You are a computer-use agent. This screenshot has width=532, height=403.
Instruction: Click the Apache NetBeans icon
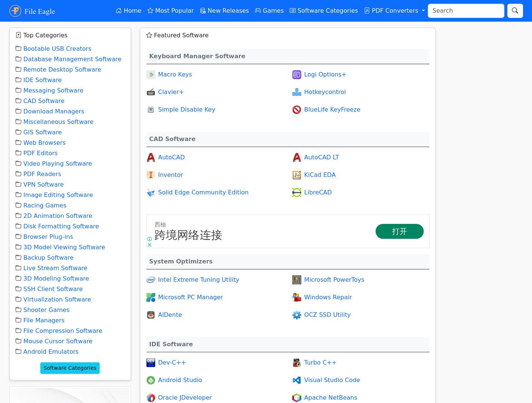tap(297, 398)
